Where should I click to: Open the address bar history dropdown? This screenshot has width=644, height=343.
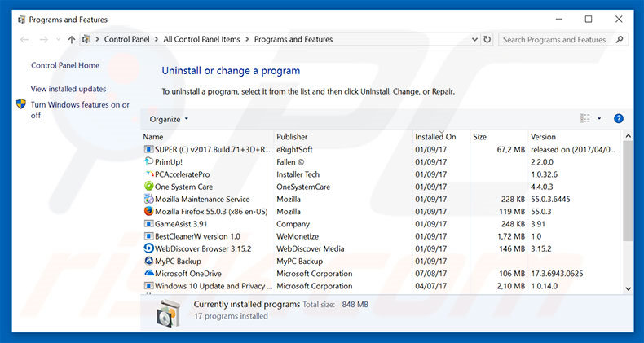[x=474, y=39]
